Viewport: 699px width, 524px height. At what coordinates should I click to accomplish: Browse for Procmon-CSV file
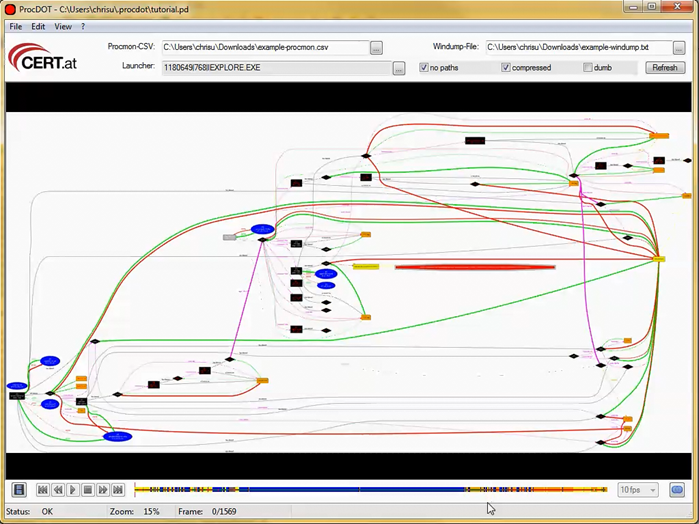[x=376, y=47]
